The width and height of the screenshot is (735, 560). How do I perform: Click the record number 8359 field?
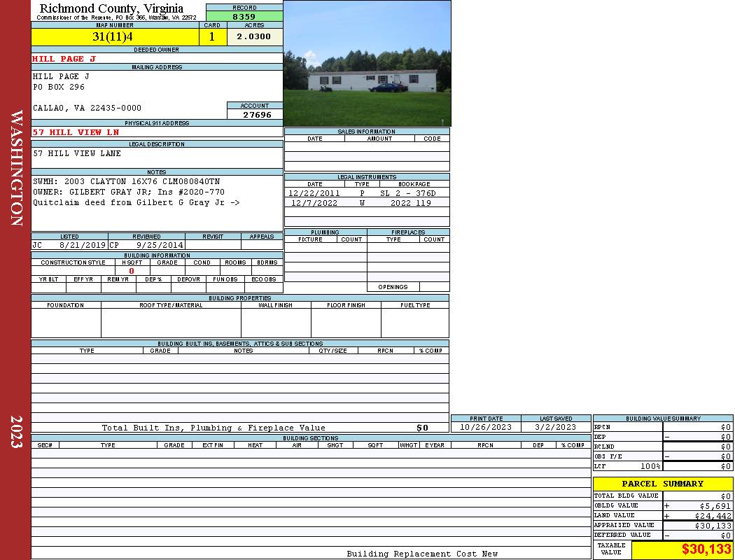[244, 17]
